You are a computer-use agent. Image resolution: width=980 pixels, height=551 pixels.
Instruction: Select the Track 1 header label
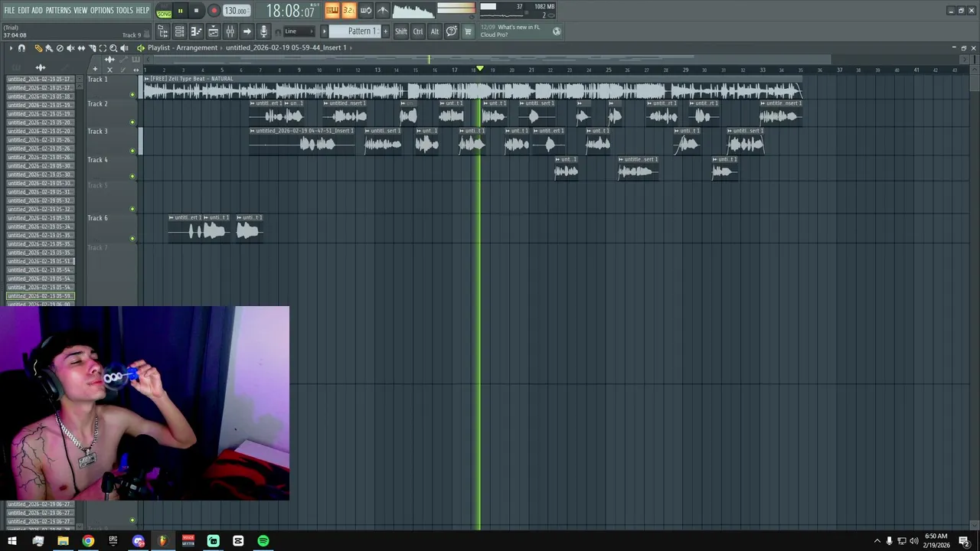97,80
